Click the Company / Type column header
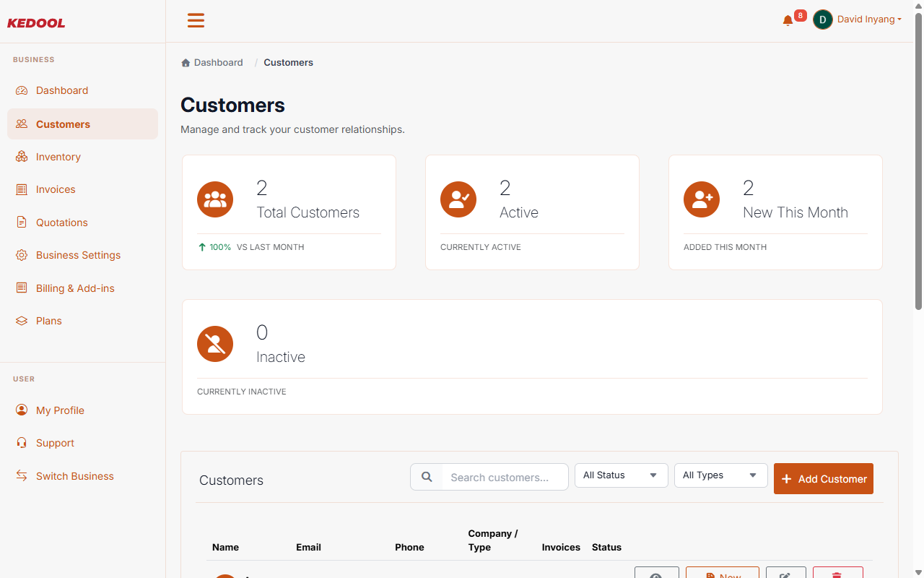This screenshot has height=578, width=924. [x=493, y=540]
